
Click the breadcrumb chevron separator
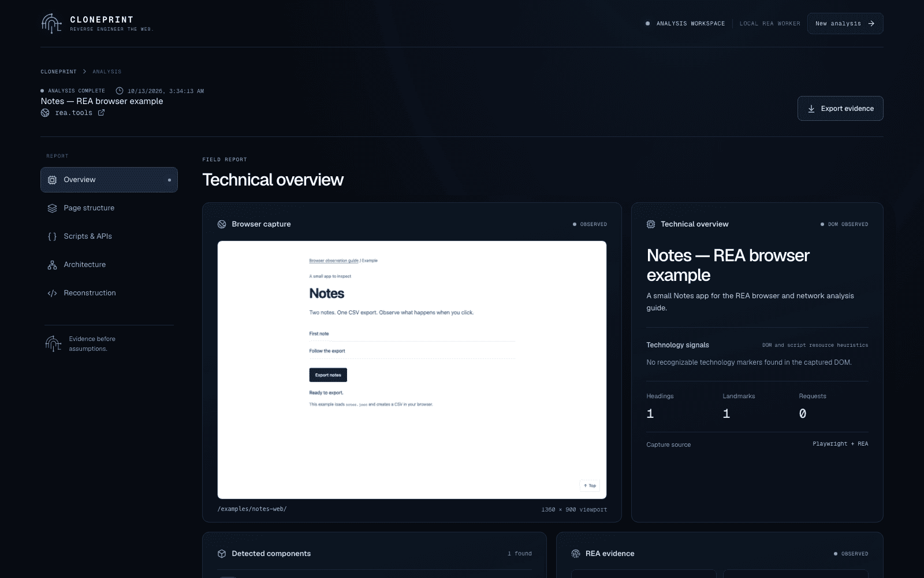pos(84,72)
